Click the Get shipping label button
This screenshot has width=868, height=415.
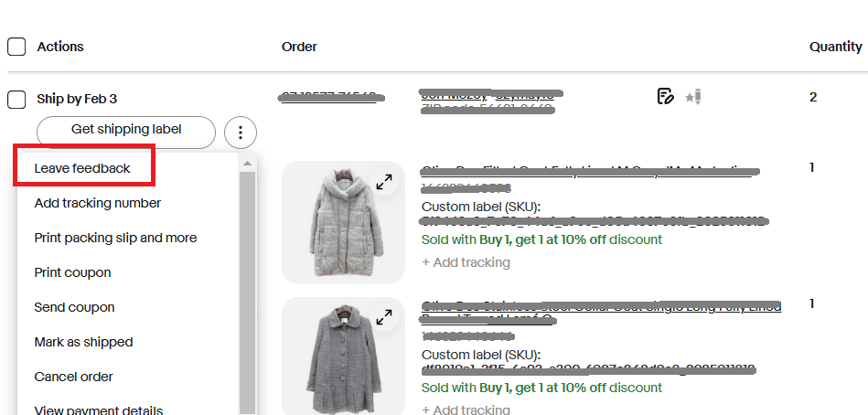(126, 130)
